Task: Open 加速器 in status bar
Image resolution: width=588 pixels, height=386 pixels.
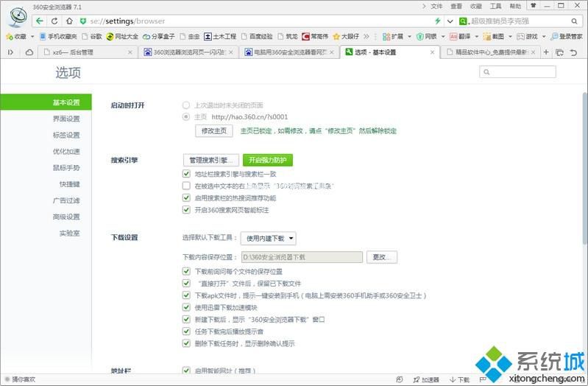Action: point(426,379)
